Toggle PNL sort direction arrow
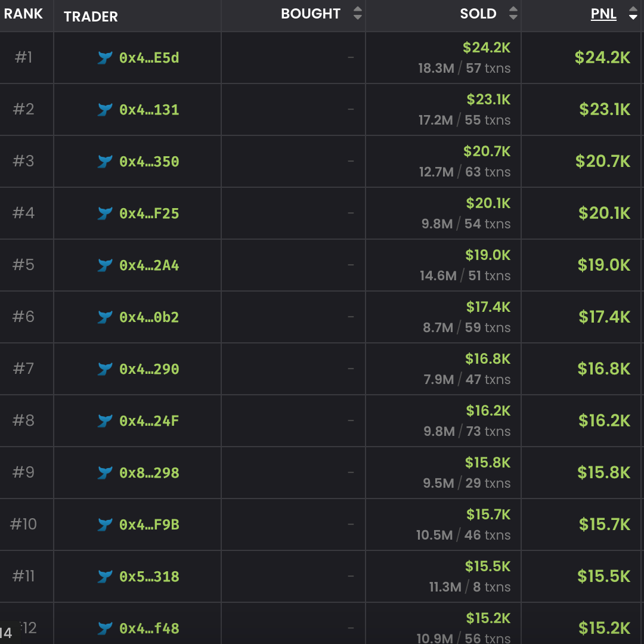 [x=633, y=13]
